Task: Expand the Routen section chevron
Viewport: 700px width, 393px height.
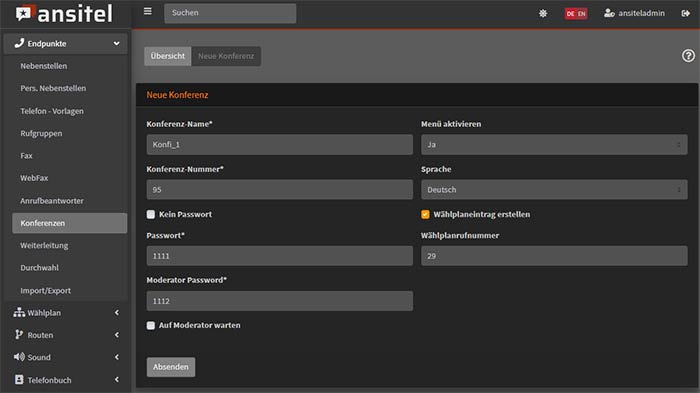Action: tap(117, 335)
